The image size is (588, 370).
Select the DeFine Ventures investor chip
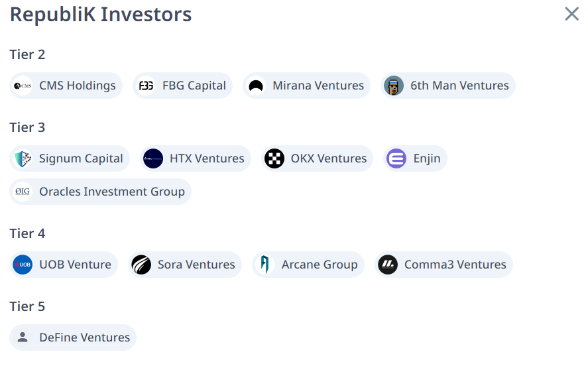[x=84, y=338]
